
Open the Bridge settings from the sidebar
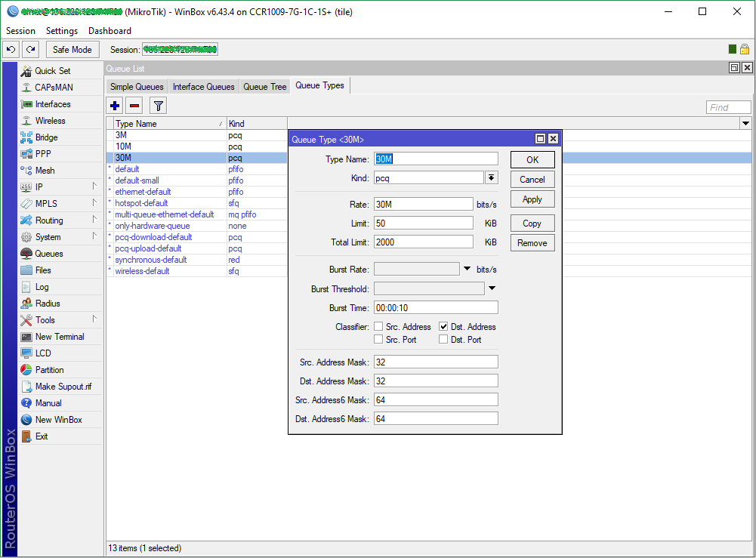point(48,137)
